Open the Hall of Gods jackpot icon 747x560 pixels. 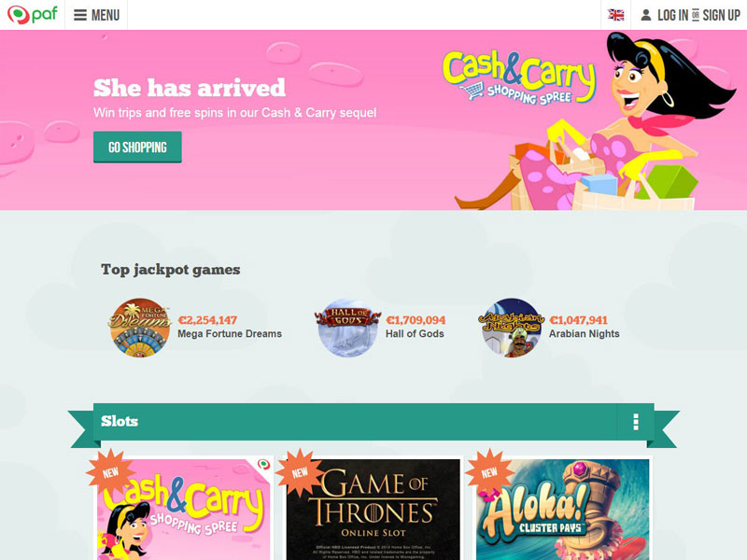point(347,328)
